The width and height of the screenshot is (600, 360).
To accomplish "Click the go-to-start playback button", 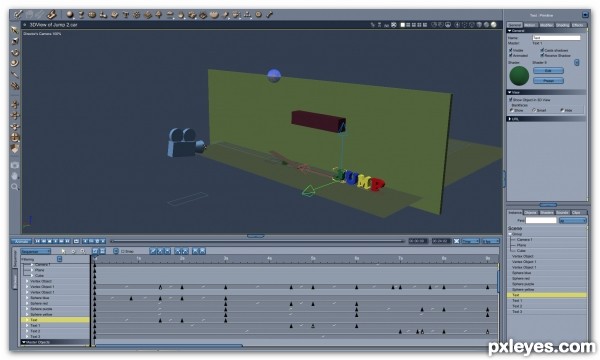I will coord(38,241).
